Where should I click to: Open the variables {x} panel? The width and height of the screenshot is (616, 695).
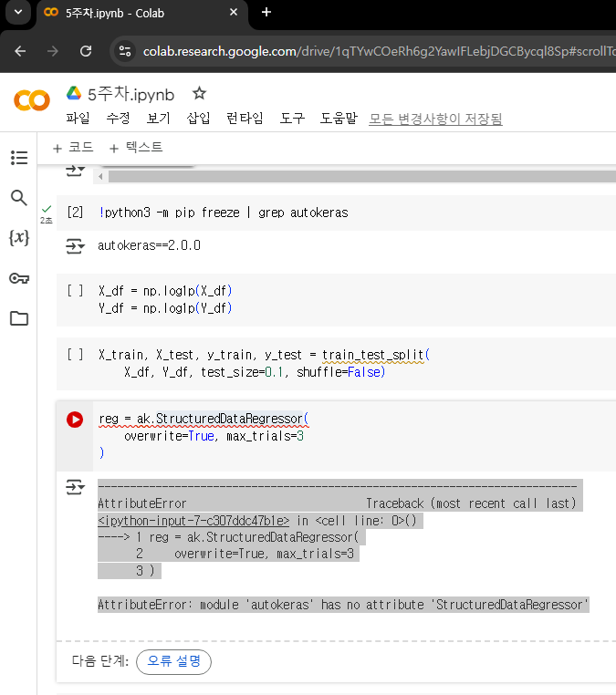tap(19, 238)
